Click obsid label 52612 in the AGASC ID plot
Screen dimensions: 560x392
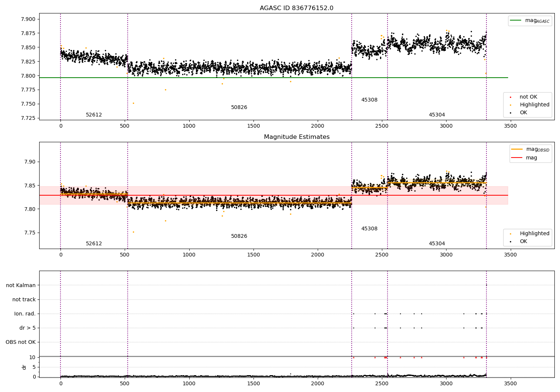pos(94,115)
